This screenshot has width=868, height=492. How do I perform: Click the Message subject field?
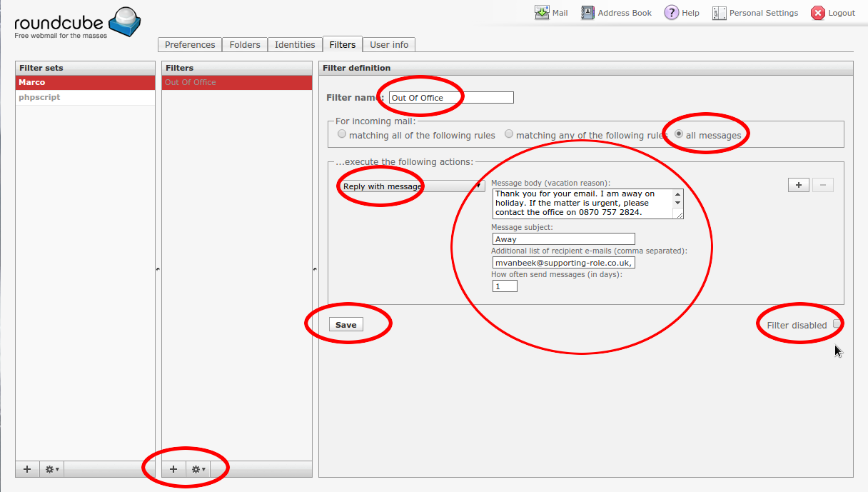click(562, 239)
